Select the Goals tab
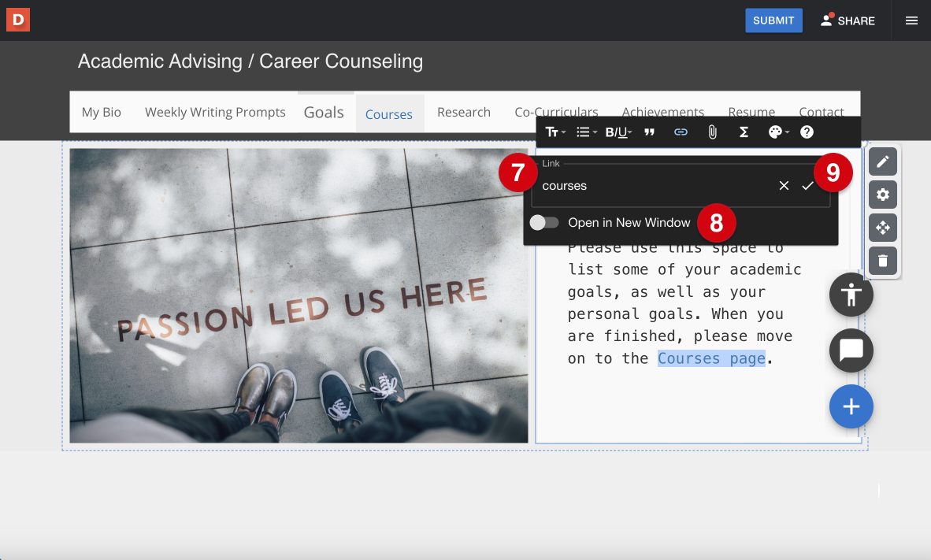 [x=324, y=113]
